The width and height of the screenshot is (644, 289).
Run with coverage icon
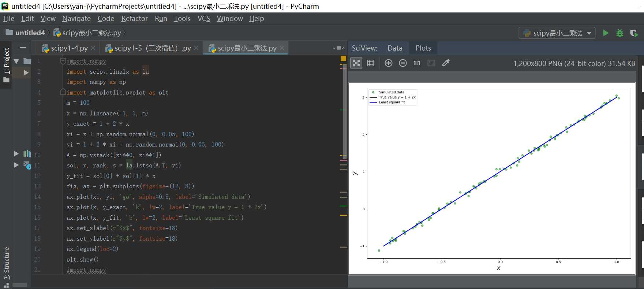[634, 33]
